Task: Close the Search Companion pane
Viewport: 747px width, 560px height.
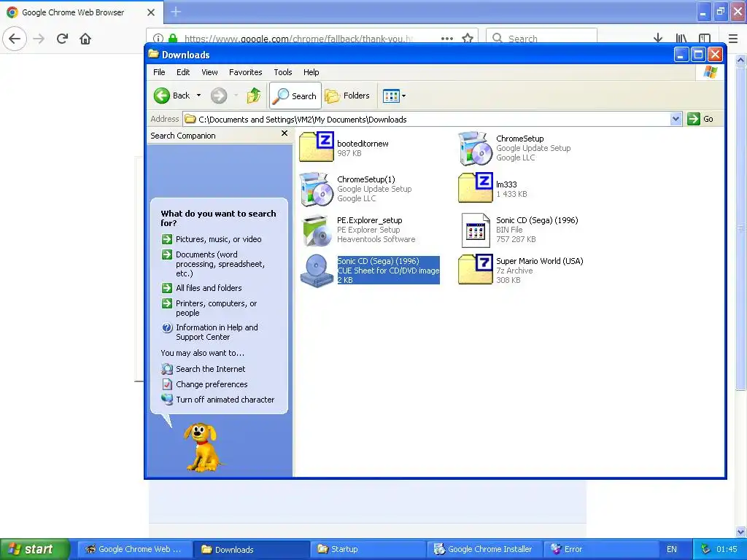Action: (285, 133)
